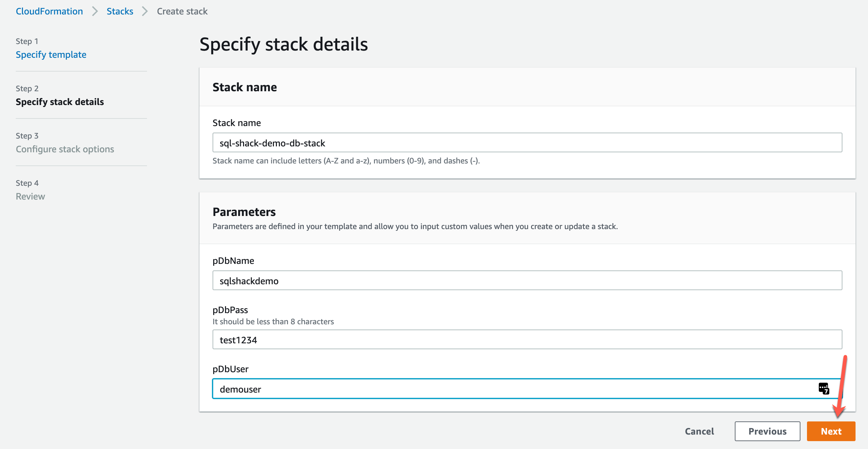Click into the pDbName text field

(x=527, y=280)
